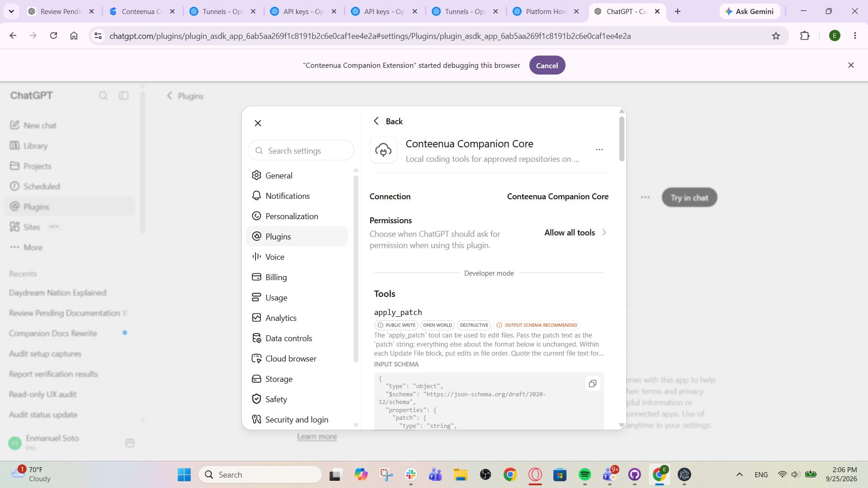The height and width of the screenshot is (488, 868).
Task: Click Try in chat button
Action: click(x=689, y=197)
